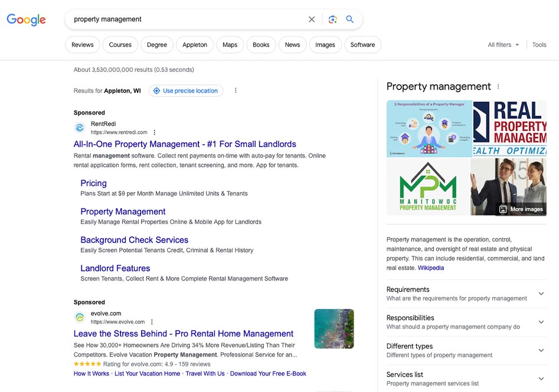Open Leave the Stress Behind ad link

[183, 334]
